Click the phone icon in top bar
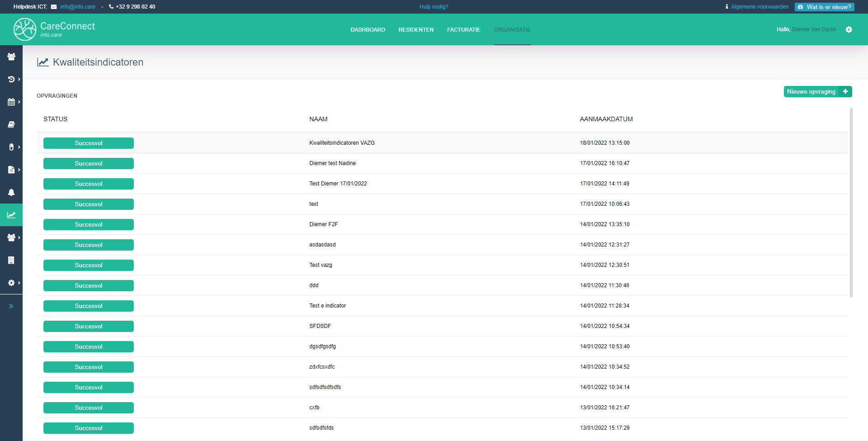 111,7
